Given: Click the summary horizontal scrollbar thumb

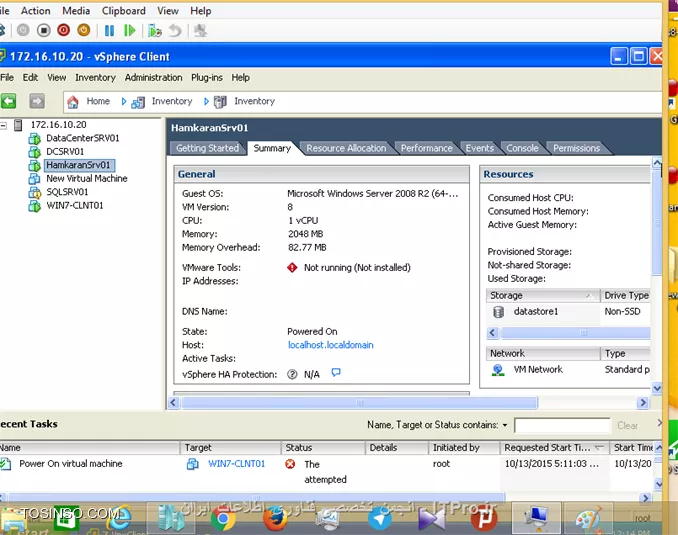Looking at the screenshot, I should (x=359, y=403).
